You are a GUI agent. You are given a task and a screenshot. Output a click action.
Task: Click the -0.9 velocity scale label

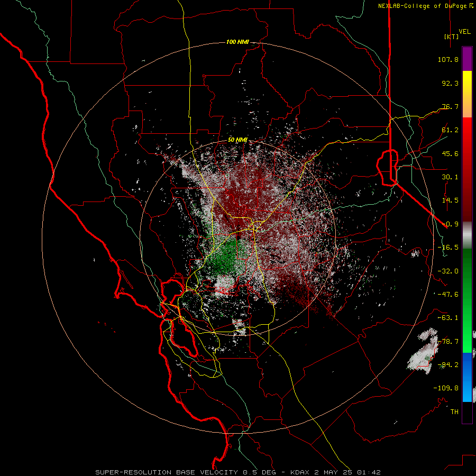coord(450,224)
